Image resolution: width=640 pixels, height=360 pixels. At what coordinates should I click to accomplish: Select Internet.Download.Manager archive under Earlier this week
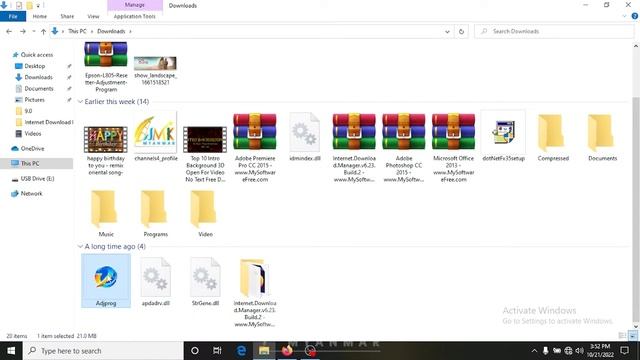[354, 148]
